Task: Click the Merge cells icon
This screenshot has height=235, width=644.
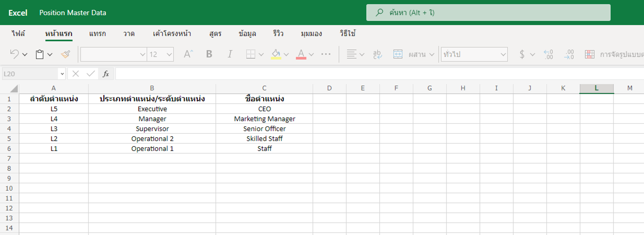Action: pyautogui.click(x=397, y=54)
